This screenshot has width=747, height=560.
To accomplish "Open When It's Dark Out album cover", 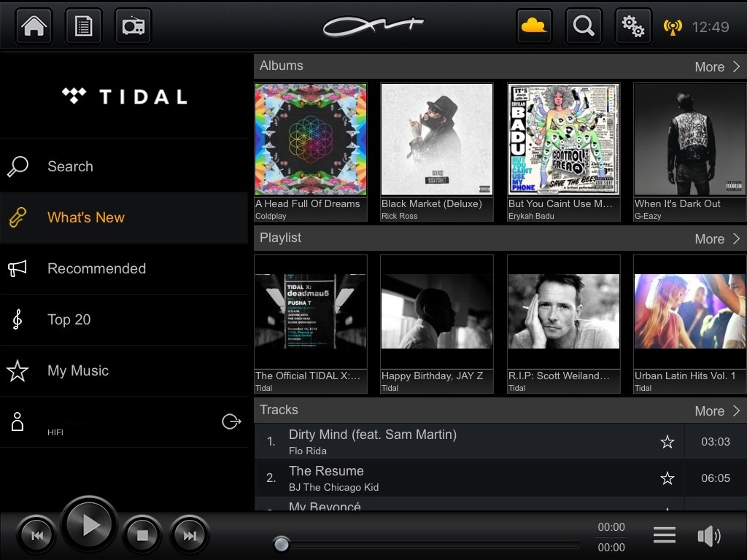I will coord(689,139).
